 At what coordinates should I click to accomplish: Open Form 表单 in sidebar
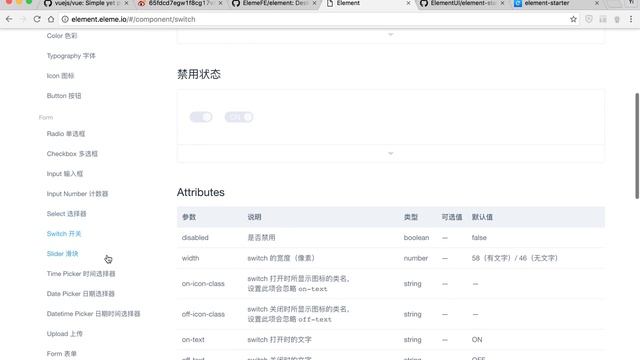click(x=62, y=354)
